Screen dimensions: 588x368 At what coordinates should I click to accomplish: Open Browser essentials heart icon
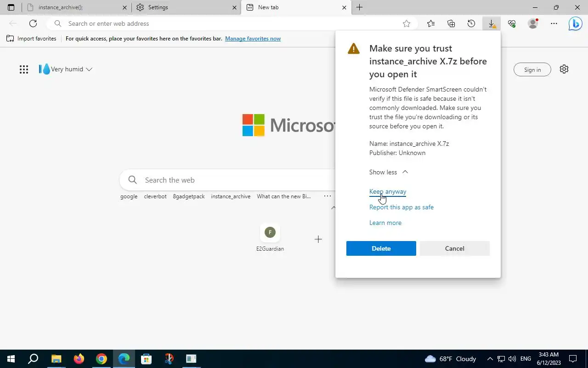point(512,23)
